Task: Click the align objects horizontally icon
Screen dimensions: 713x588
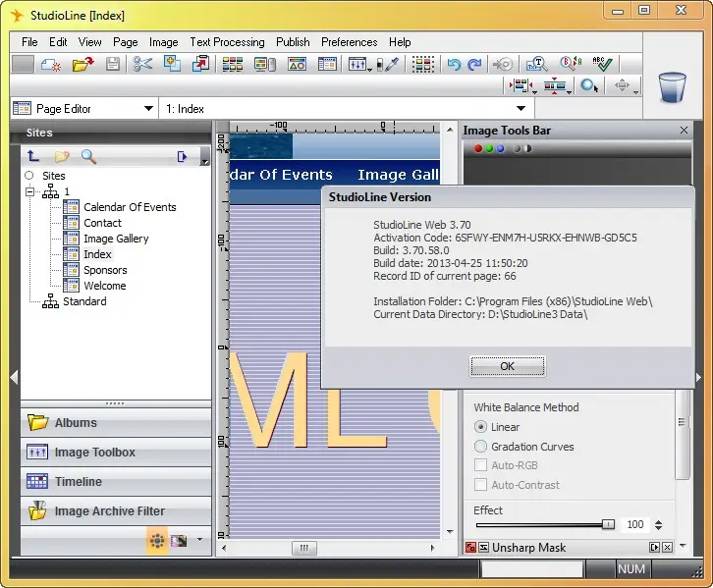Action: tap(521, 85)
